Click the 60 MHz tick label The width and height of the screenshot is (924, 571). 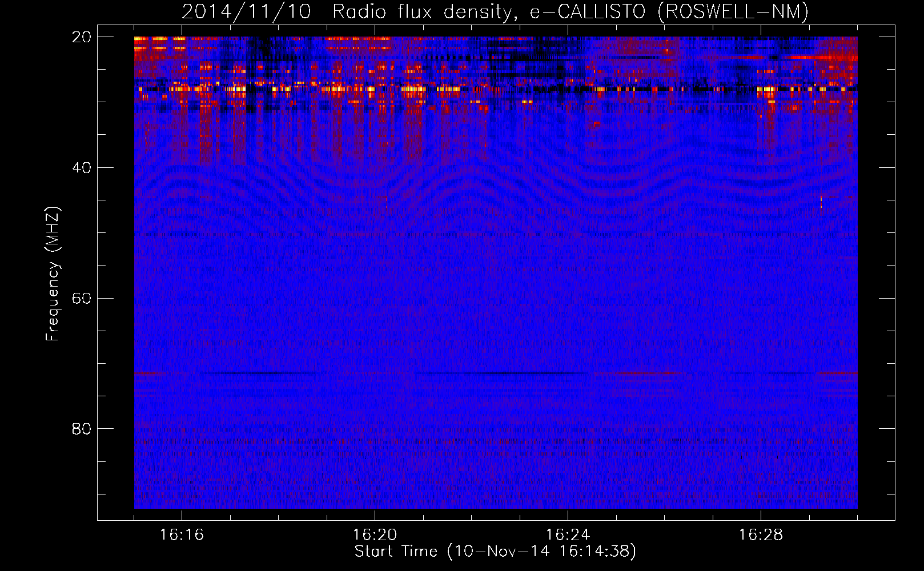(82, 299)
